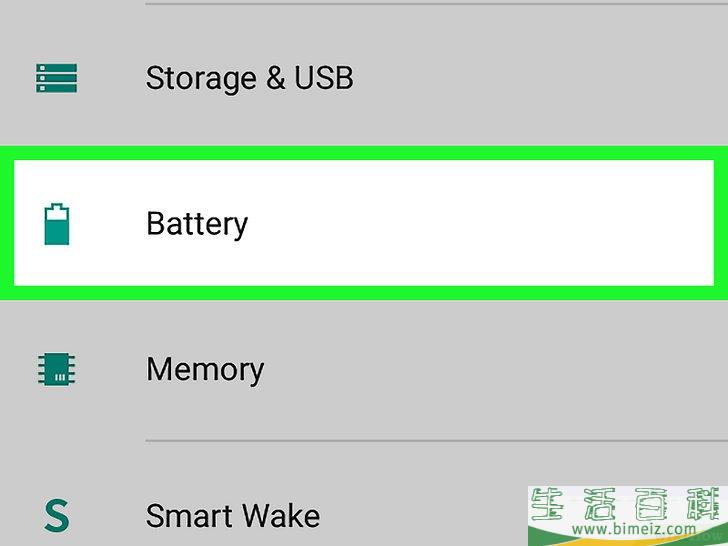Image resolution: width=728 pixels, height=546 pixels.
Task: Open the Battery settings label
Action: point(197,225)
